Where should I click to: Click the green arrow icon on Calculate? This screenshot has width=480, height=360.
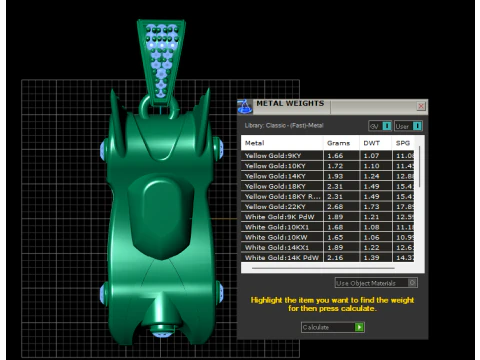coord(359,327)
